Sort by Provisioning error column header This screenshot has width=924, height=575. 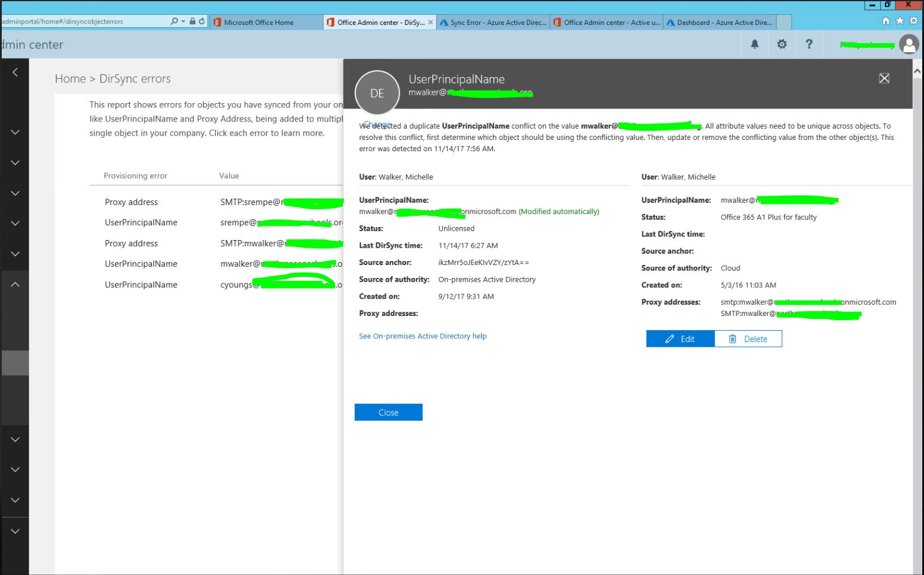pos(135,175)
